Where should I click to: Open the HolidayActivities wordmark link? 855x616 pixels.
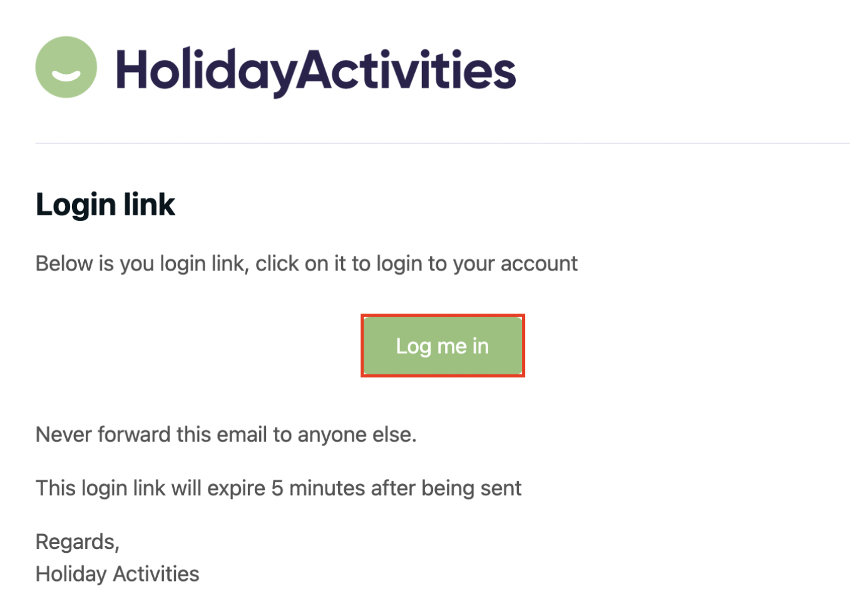[315, 69]
